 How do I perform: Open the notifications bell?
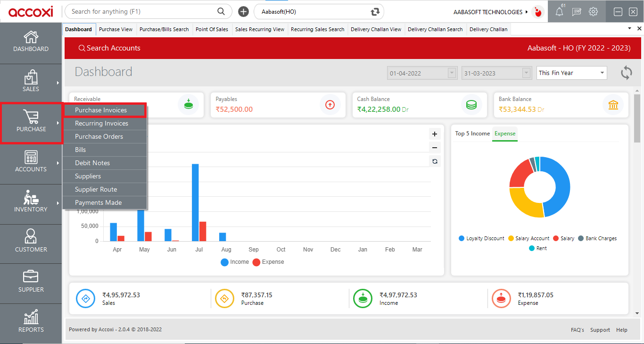coord(559,12)
